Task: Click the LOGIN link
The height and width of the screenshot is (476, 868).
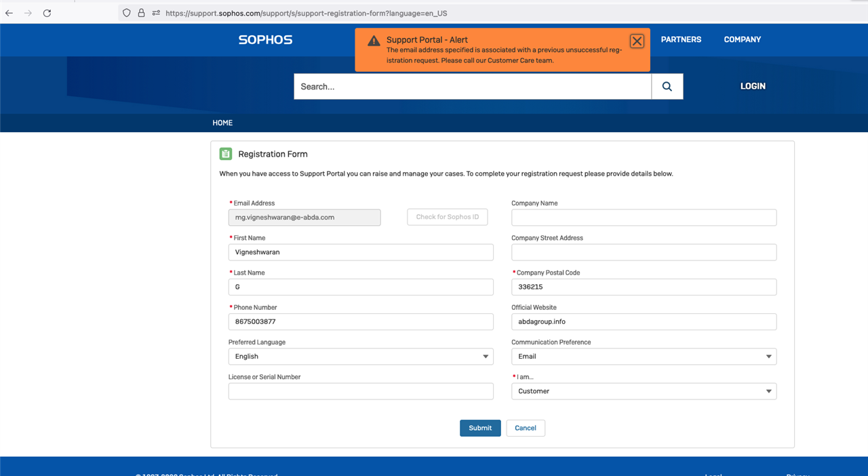Action: coord(753,86)
